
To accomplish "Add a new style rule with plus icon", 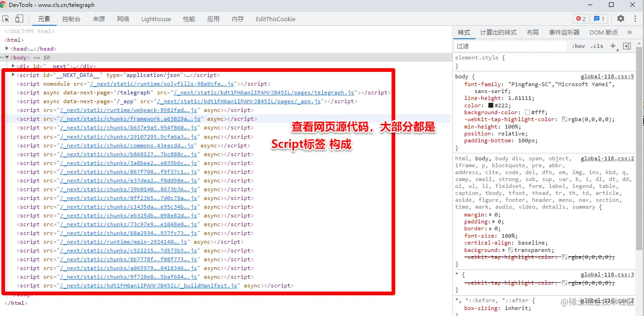I will [613, 46].
